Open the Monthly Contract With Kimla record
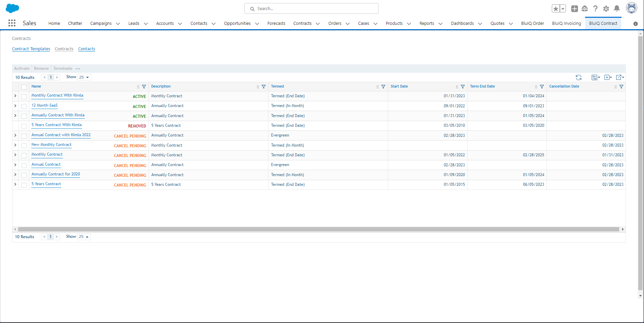This screenshot has width=644, height=323. [x=57, y=96]
